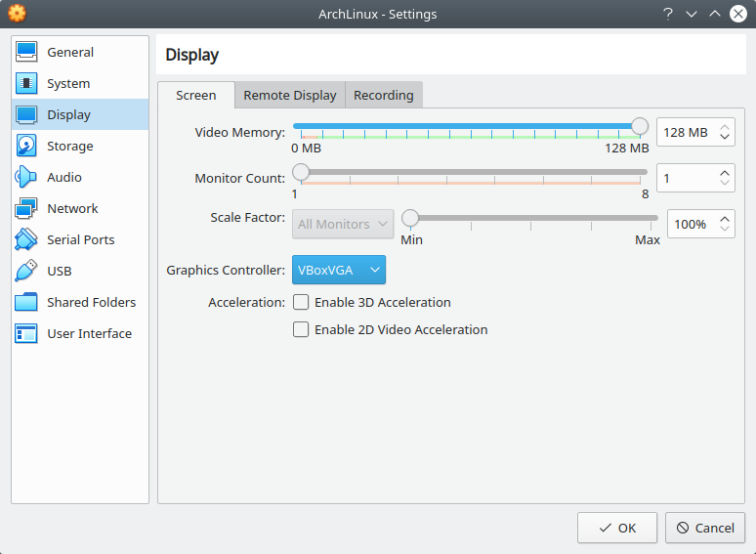Discard changes with Cancel button
The width and height of the screenshot is (756, 554).
(705, 528)
